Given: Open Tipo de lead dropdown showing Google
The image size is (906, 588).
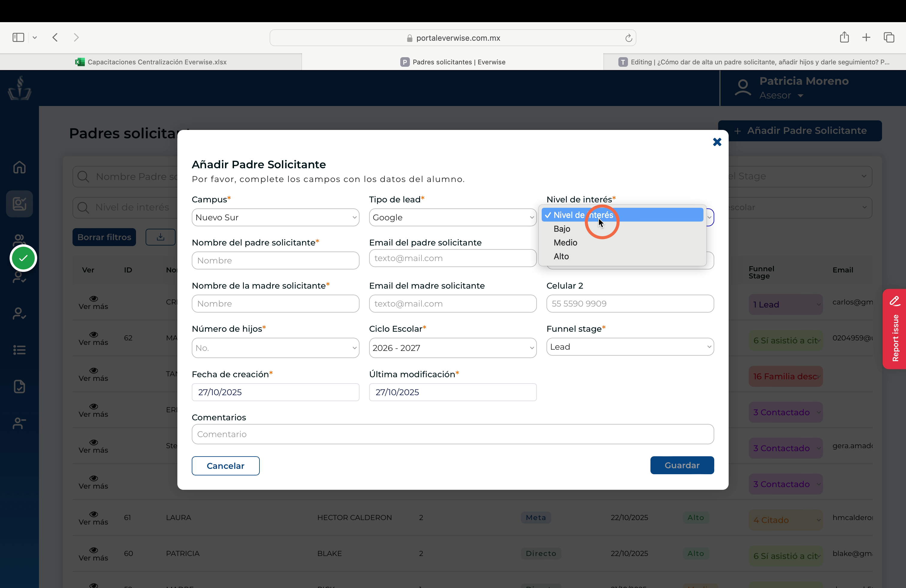Looking at the screenshot, I should point(453,217).
